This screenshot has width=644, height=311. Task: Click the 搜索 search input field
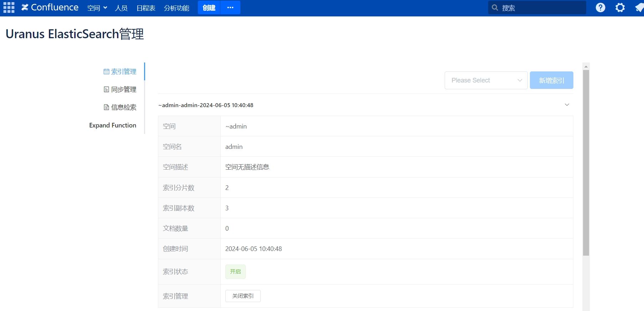pos(537,7)
